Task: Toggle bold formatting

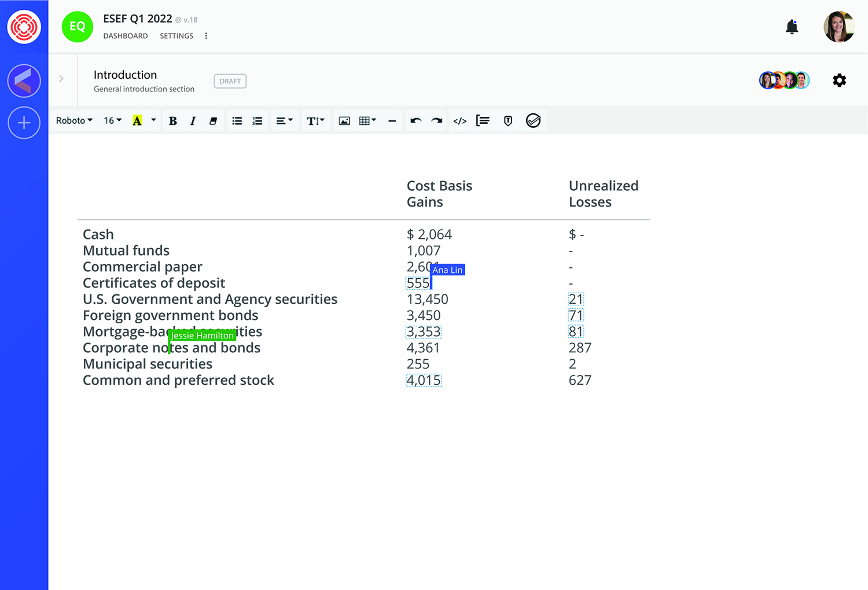Action: [x=172, y=121]
